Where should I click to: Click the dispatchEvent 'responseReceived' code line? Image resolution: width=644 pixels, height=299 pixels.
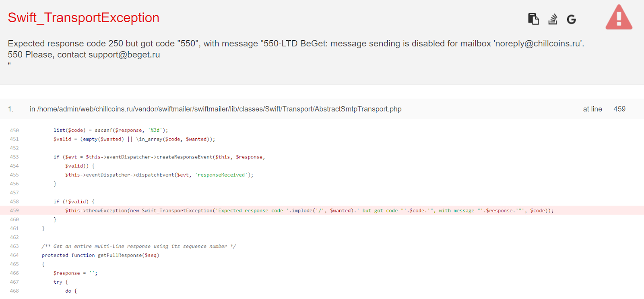(x=159, y=175)
